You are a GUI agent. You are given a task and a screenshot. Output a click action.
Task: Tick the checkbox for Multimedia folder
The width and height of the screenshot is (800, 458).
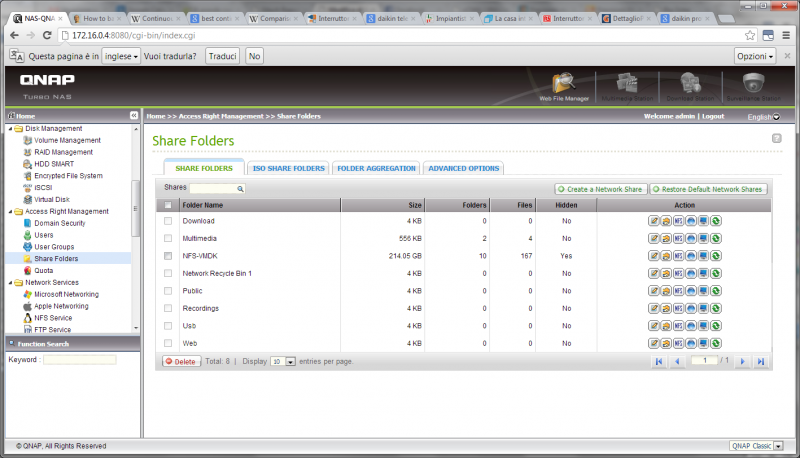(x=168, y=239)
